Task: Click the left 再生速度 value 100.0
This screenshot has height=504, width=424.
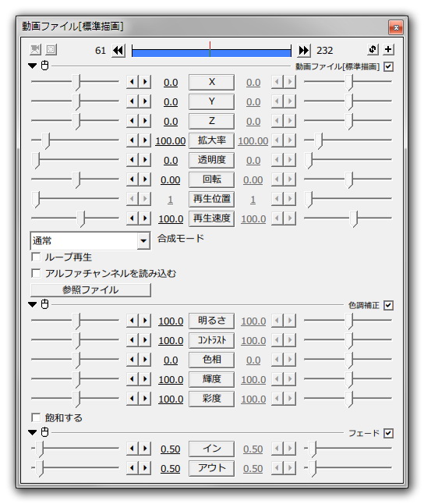Action: 171,219
